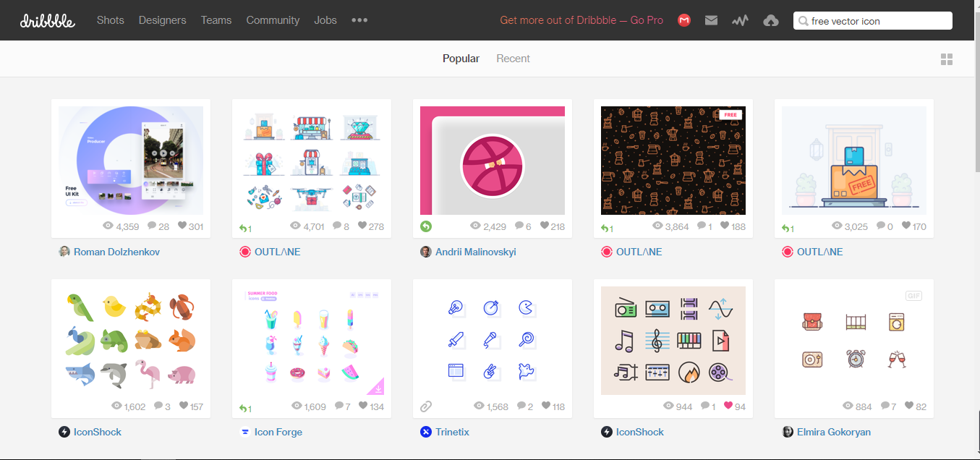Open the animal icons shot thumbnail
980x460 pixels.
(131, 341)
